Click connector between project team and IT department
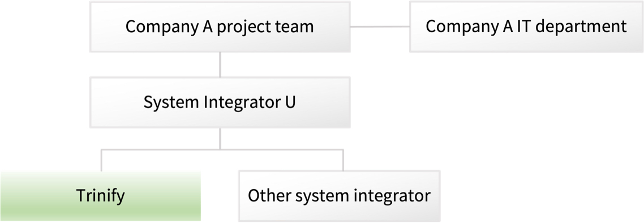Screen dimensions: 644x223 coord(380,27)
